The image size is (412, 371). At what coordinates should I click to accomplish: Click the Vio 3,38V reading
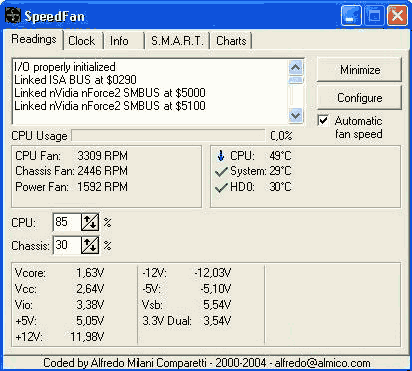tap(59, 305)
